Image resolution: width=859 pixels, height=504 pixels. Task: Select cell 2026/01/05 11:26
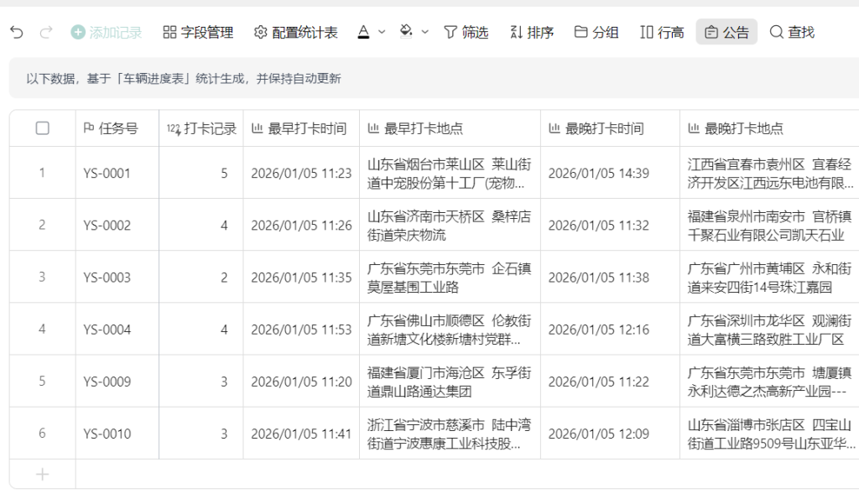click(x=301, y=225)
